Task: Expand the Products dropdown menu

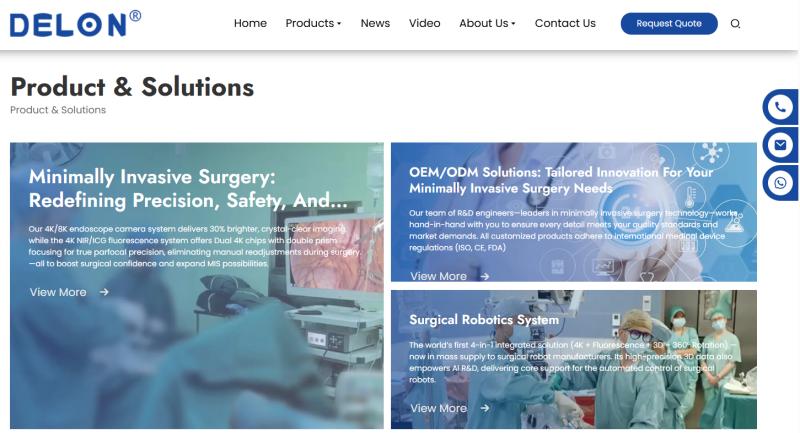Action: (x=313, y=23)
